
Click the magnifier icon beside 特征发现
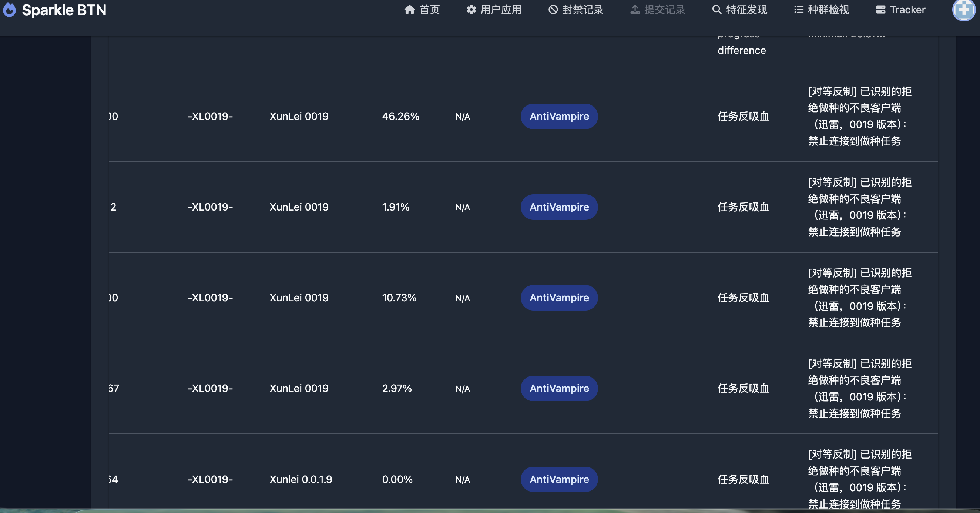pyautogui.click(x=716, y=10)
